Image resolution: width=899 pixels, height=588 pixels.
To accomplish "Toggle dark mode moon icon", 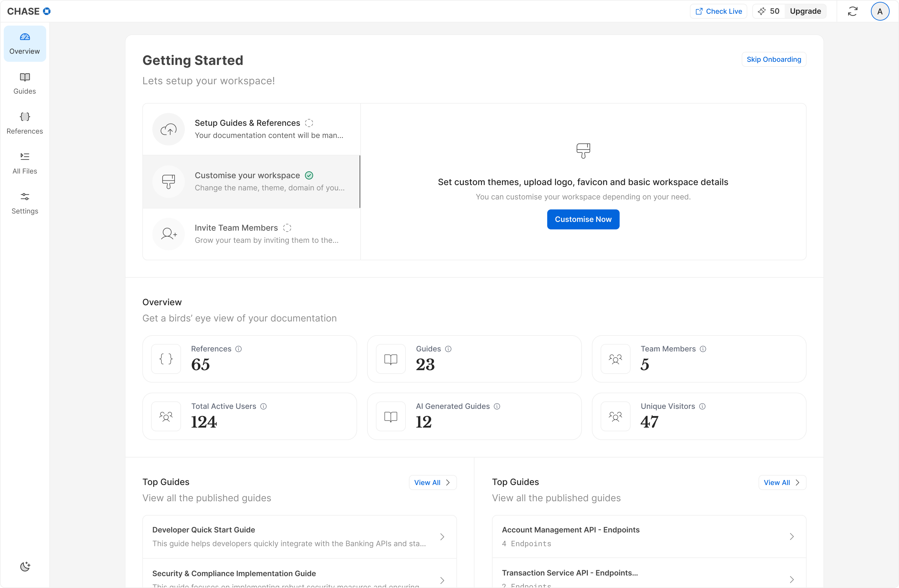I will tap(25, 566).
